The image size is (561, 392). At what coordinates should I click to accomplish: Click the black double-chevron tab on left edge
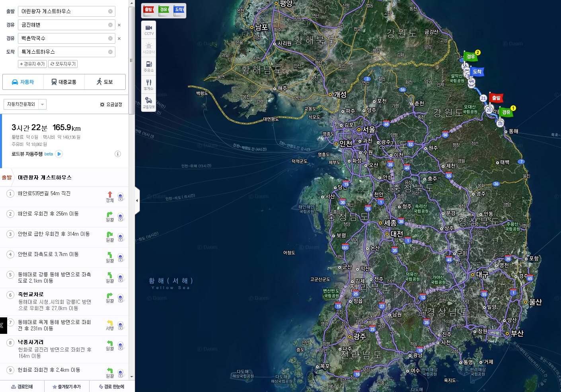coord(3,325)
